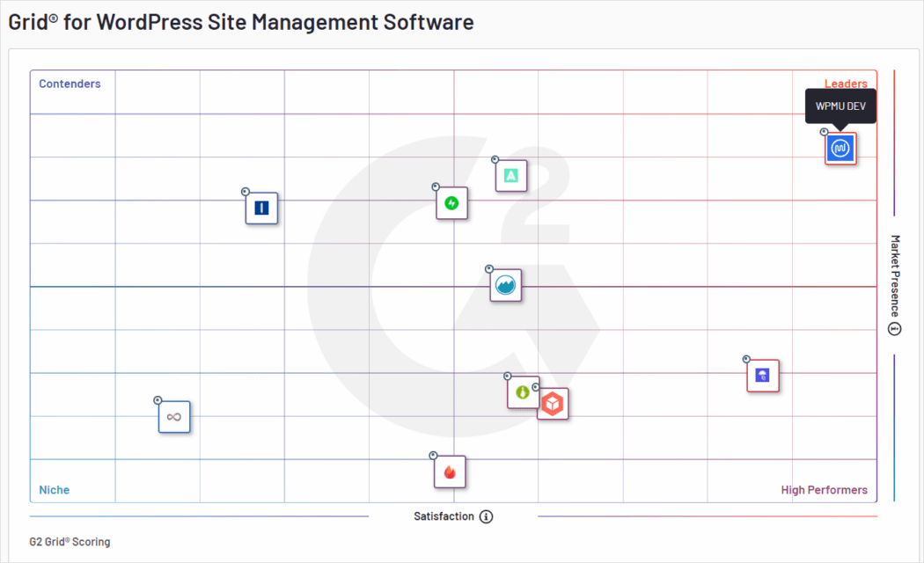Open the olive green circle product icon
Image resolution: width=924 pixels, height=563 pixels.
523,392
